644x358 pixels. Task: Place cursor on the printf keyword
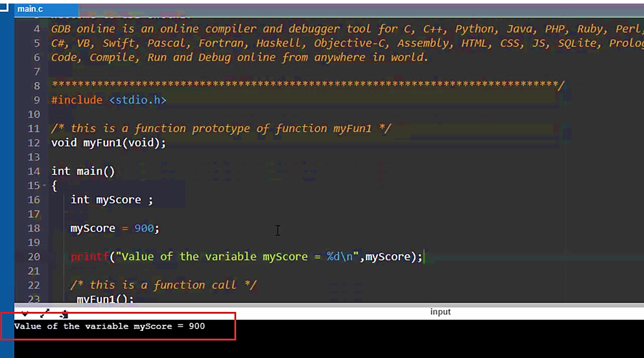click(90, 256)
